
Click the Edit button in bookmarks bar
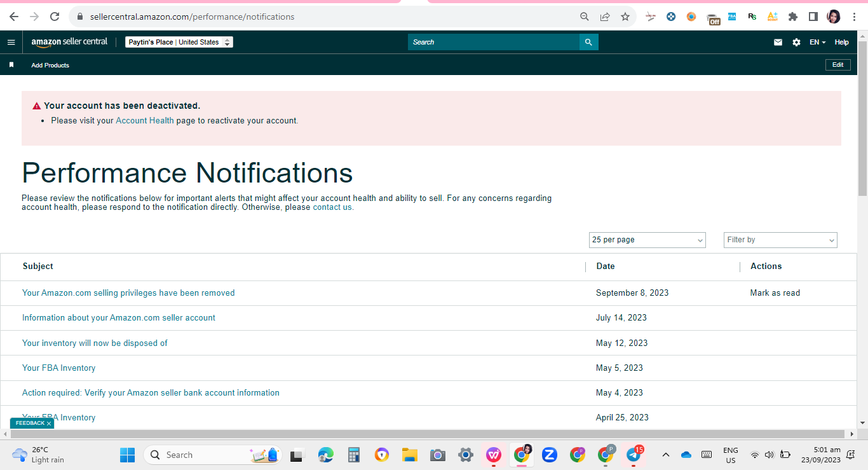837,65
